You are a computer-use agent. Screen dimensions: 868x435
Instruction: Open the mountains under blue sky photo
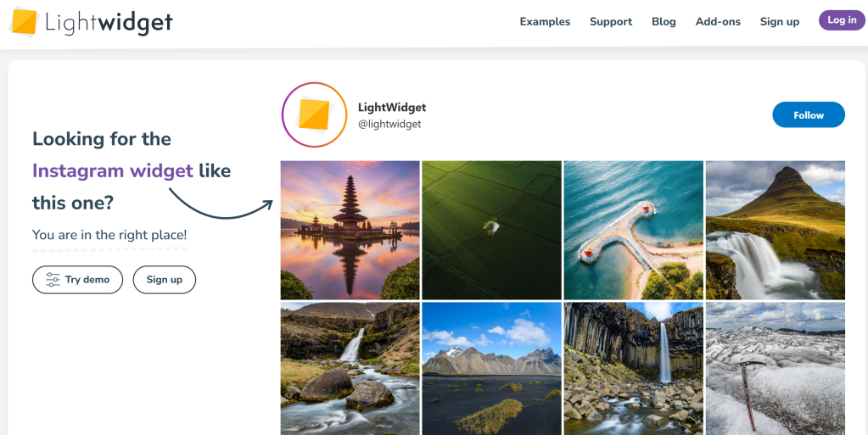(x=491, y=369)
